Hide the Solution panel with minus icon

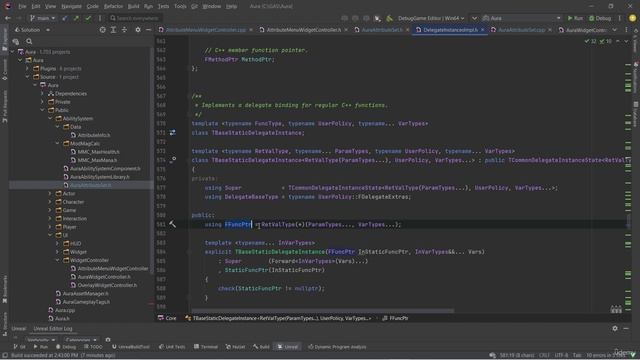point(148,30)
